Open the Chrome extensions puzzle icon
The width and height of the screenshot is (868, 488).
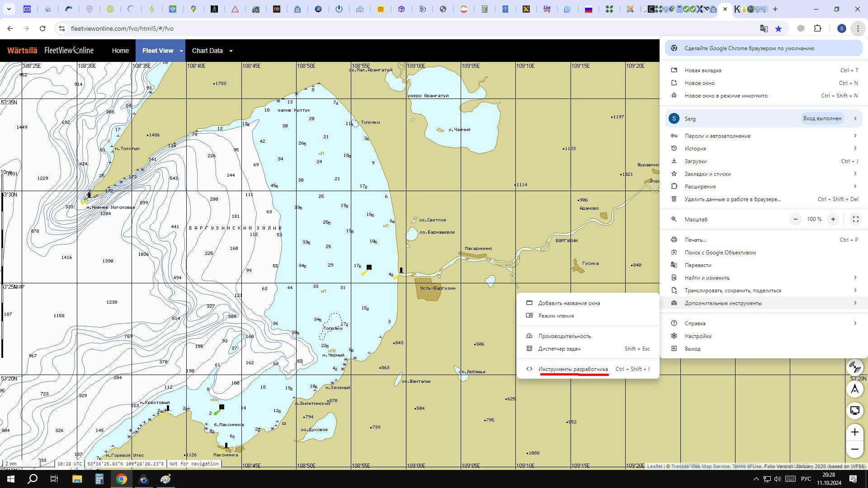[817, 28]
